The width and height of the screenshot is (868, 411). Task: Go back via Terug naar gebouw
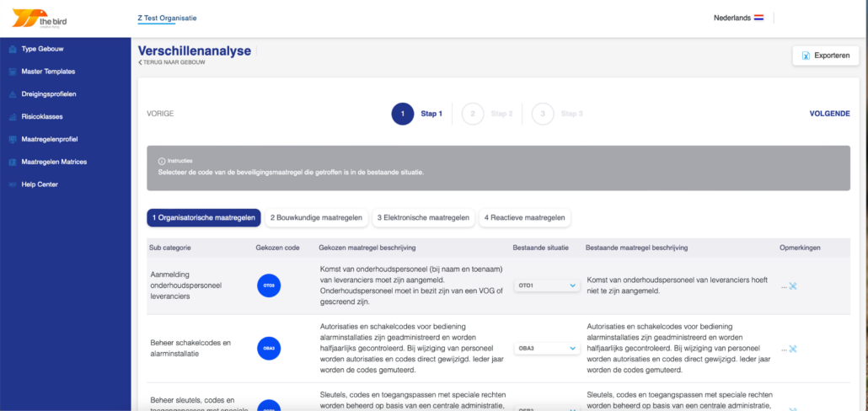pos(172,62)
